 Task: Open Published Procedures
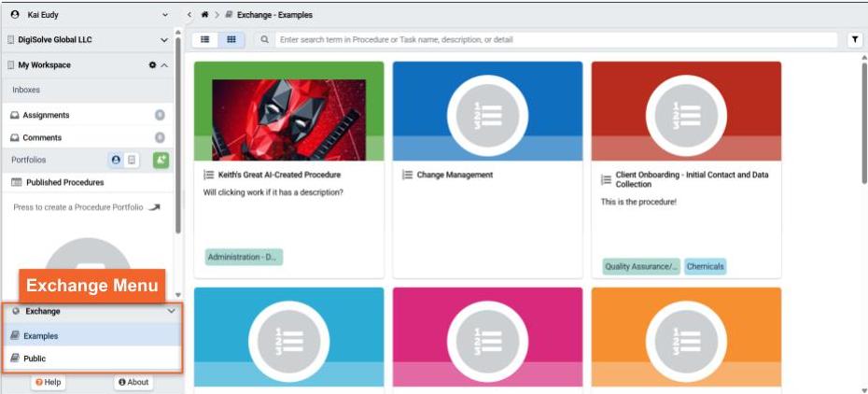88,182
